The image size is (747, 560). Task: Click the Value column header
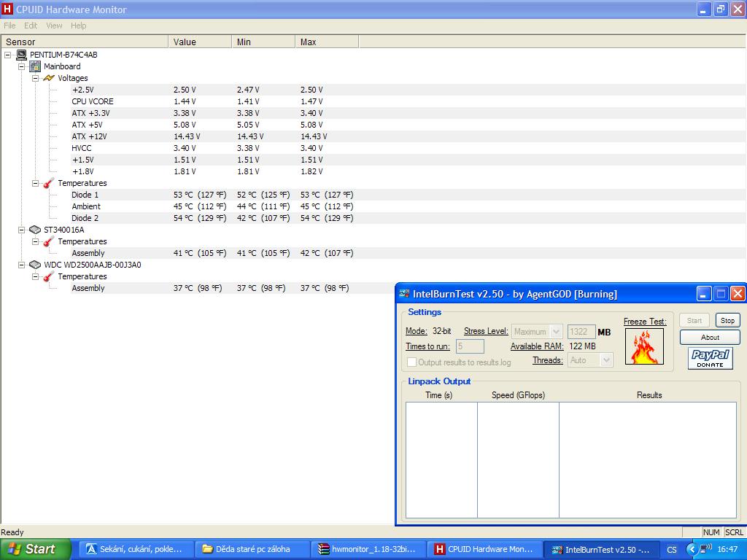point(200,42)
